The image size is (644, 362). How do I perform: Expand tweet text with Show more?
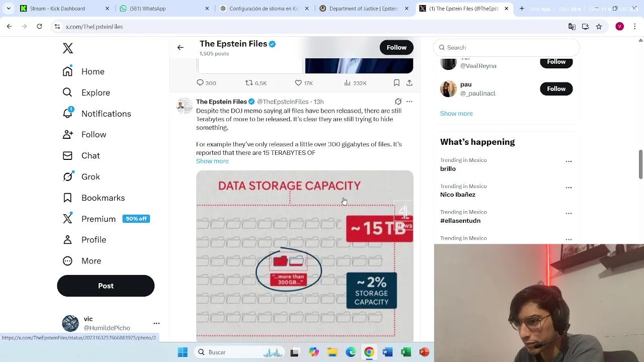212,161
